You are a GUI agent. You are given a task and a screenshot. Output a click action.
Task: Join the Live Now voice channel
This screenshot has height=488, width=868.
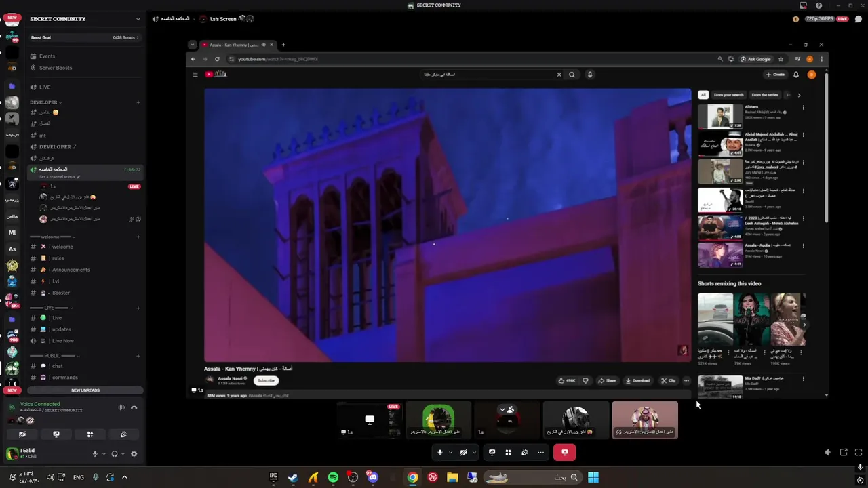[85, 341]
